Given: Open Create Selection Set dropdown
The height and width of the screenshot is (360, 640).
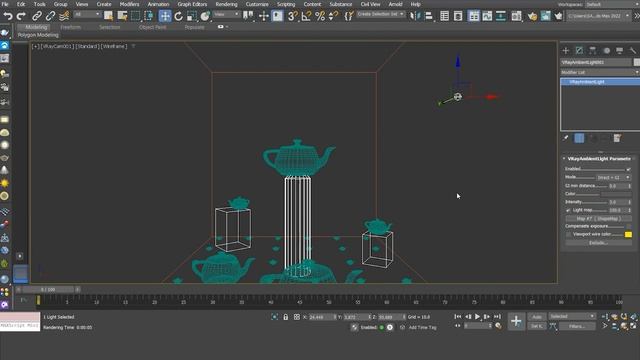Looking at the screenshot, I should click(380, 14).
